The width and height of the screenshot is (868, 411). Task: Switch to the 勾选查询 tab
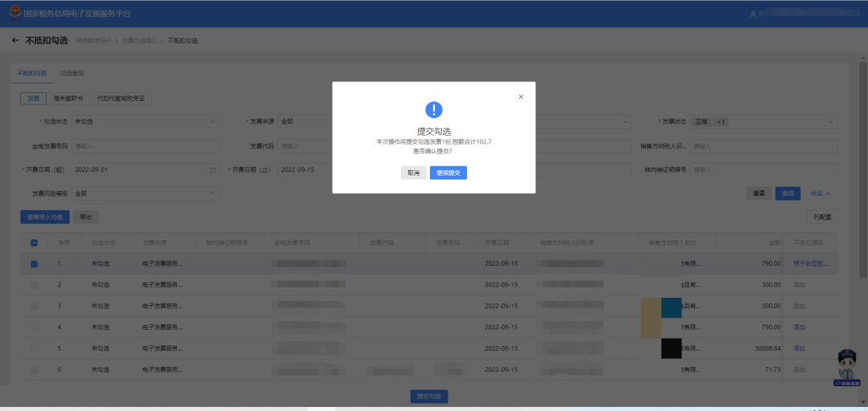72,73
